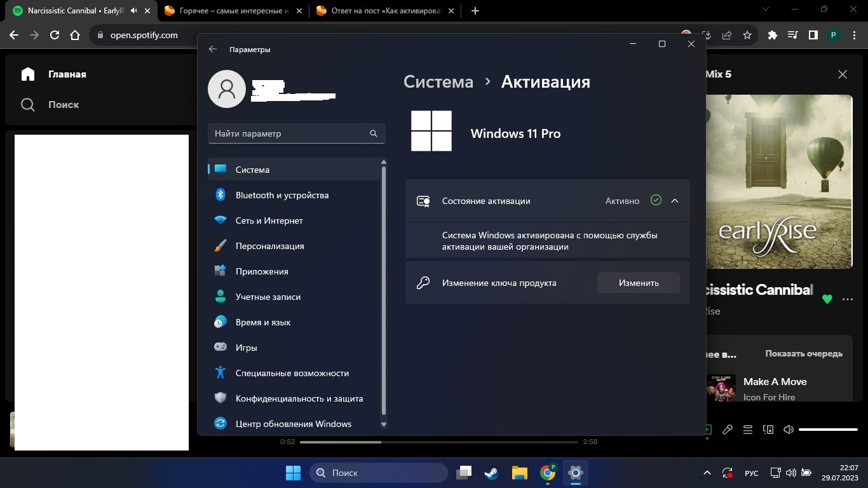The image size is (868, 488).
Task: Open Время и язык settings
Action: pyautogui.click(x=294, y=322)
